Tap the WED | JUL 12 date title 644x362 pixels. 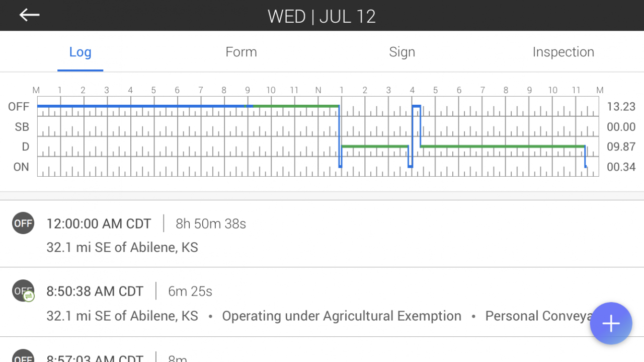coord(321,16)
